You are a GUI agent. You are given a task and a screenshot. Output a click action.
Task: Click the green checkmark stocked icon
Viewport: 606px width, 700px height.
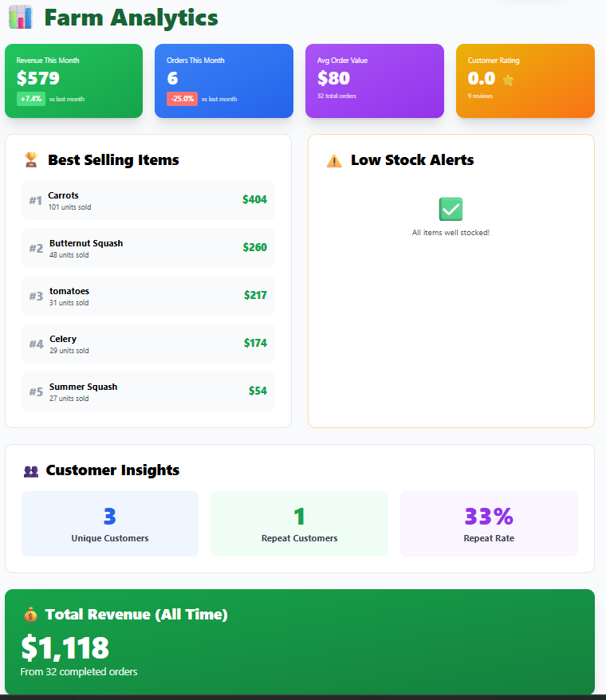pyautogui.click(x=451, y=209)
